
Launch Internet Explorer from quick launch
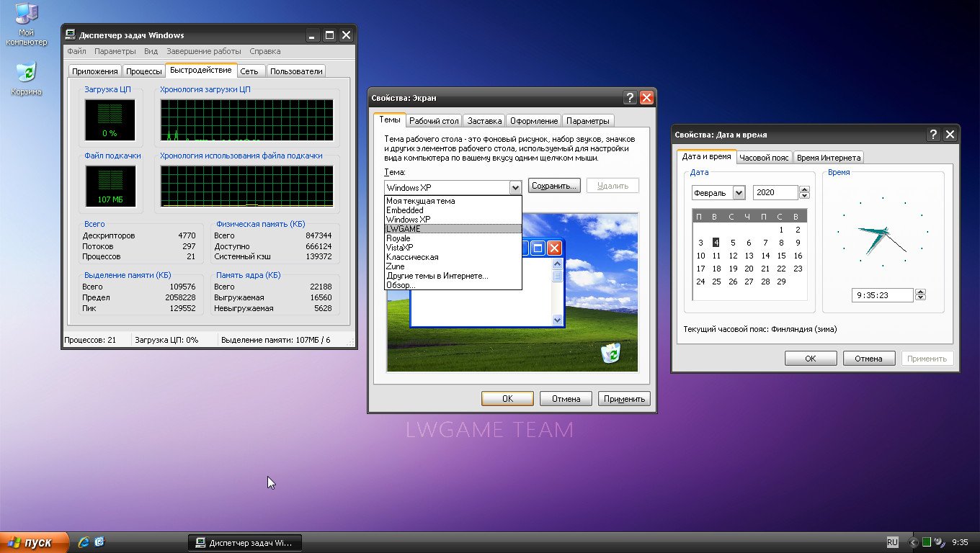click(84, 542)
